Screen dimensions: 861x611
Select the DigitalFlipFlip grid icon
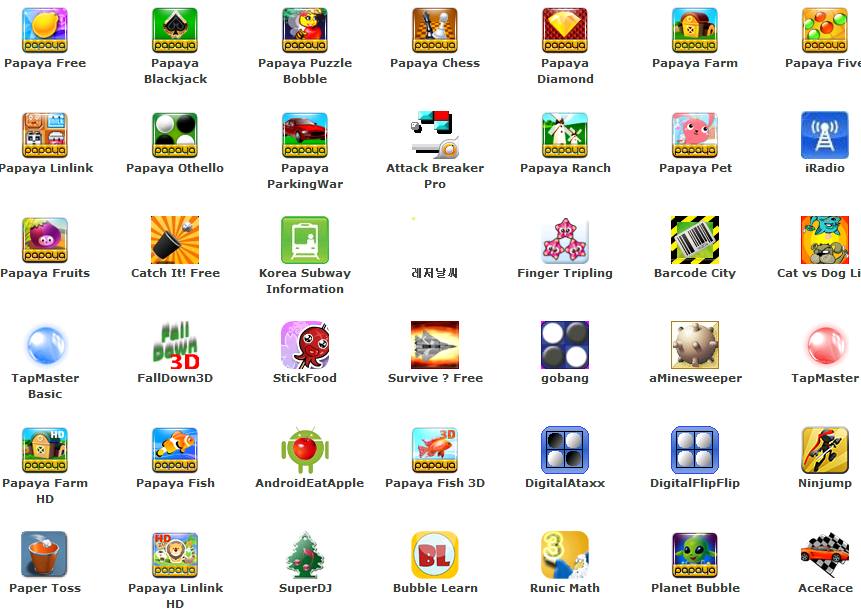click(x=695, y=450)
